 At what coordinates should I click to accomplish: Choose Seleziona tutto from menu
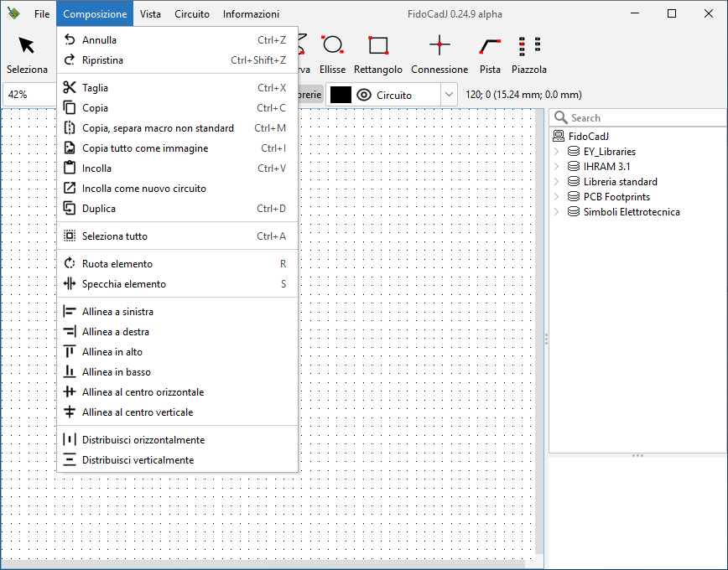coord(114,236)
